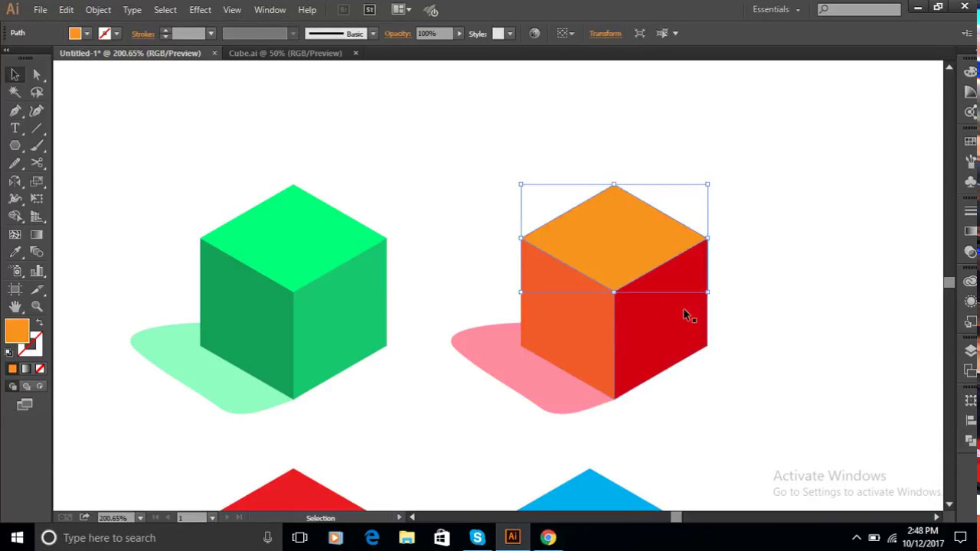Select the Type tool
The image size is (980, 551).
tap(15, 128)
